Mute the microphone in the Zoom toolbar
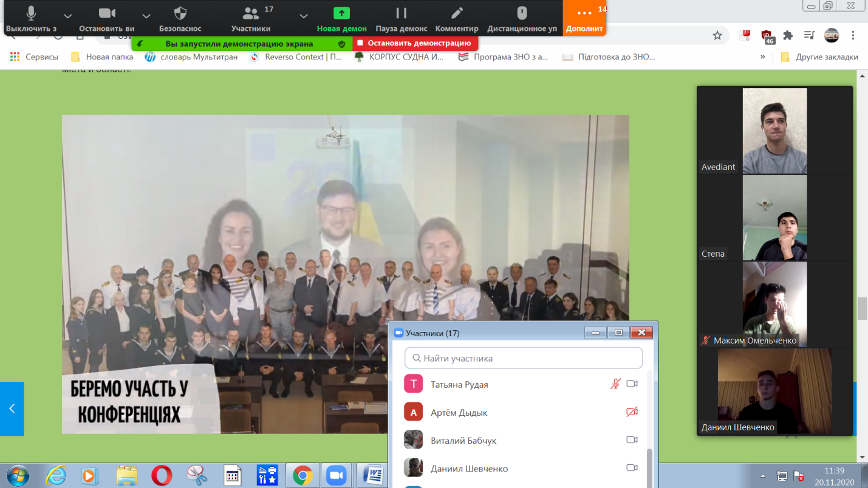Screen dimensions: 868x488 [x=31, y=18]
